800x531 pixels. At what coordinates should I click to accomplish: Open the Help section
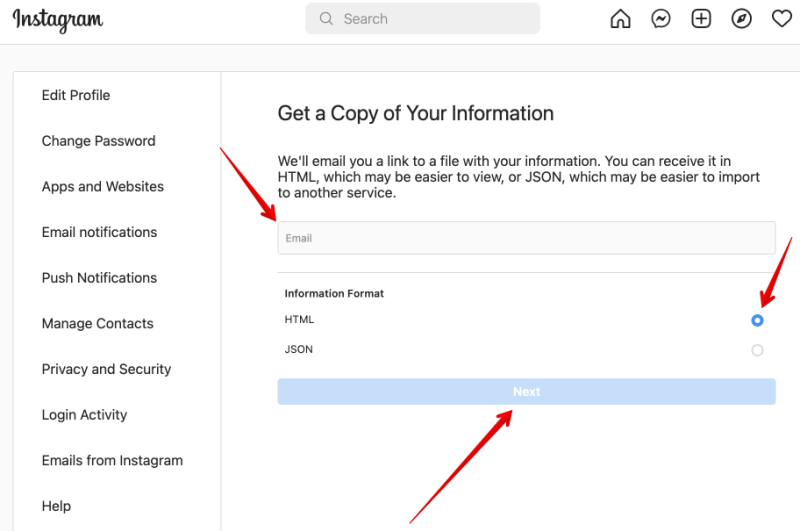[56, 506]
